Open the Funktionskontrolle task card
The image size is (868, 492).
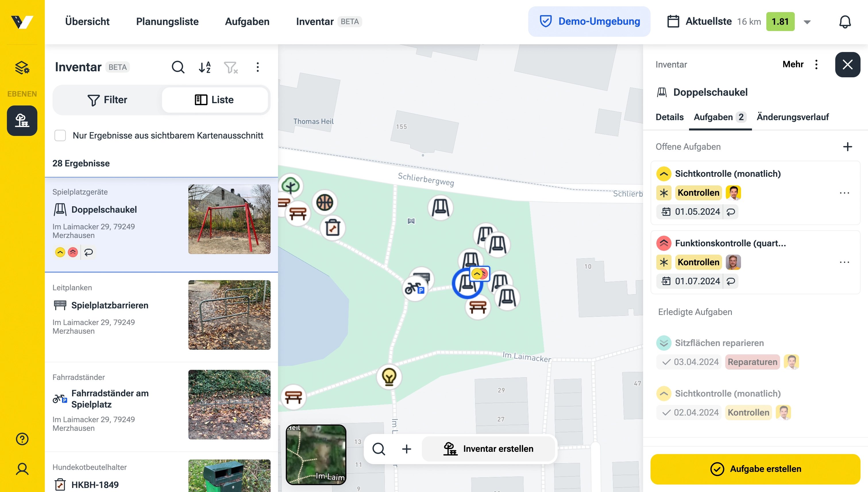[755, 262]
